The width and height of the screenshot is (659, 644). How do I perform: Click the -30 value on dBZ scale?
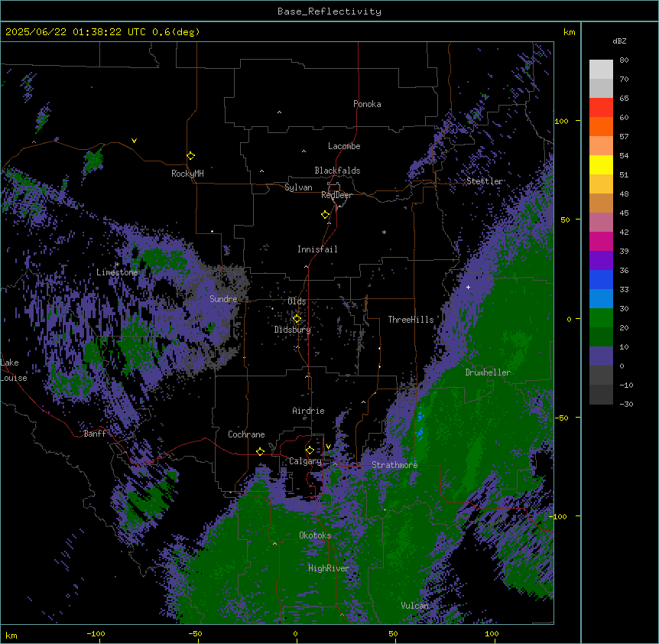(x=626, y=404)
